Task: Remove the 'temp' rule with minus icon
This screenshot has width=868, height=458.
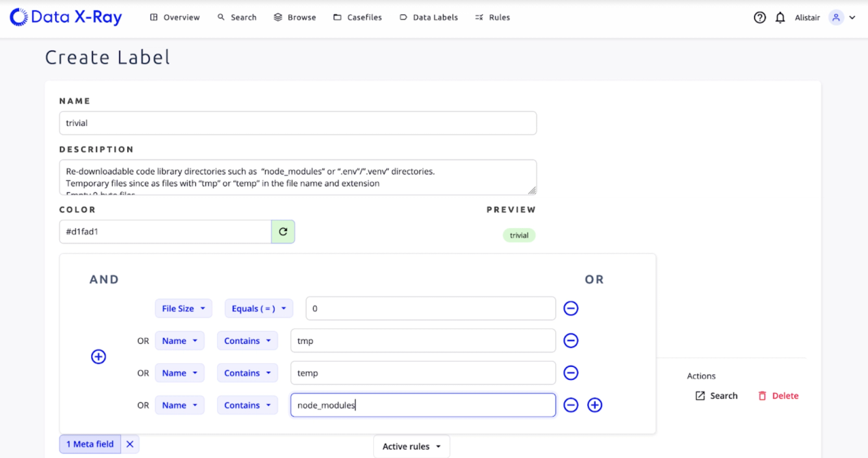Action: coord(570,372)
